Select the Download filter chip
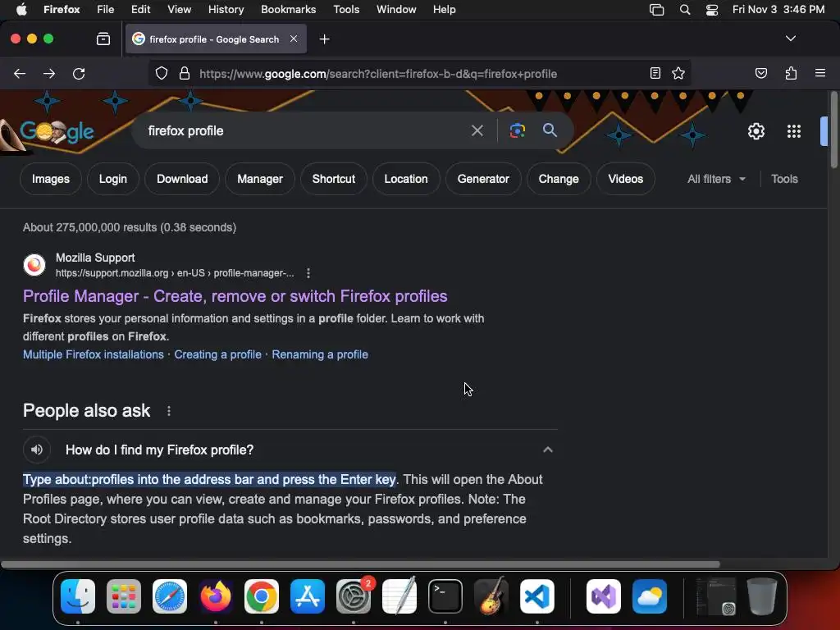The height and width of the screenshot is (630, 840). 182,179
